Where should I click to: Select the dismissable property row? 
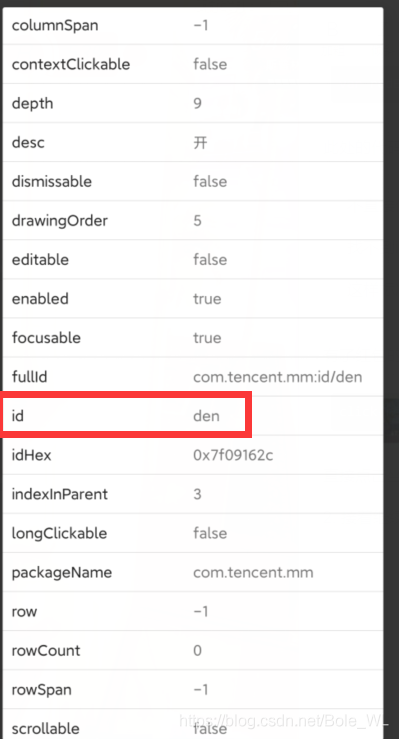[193, 181]
